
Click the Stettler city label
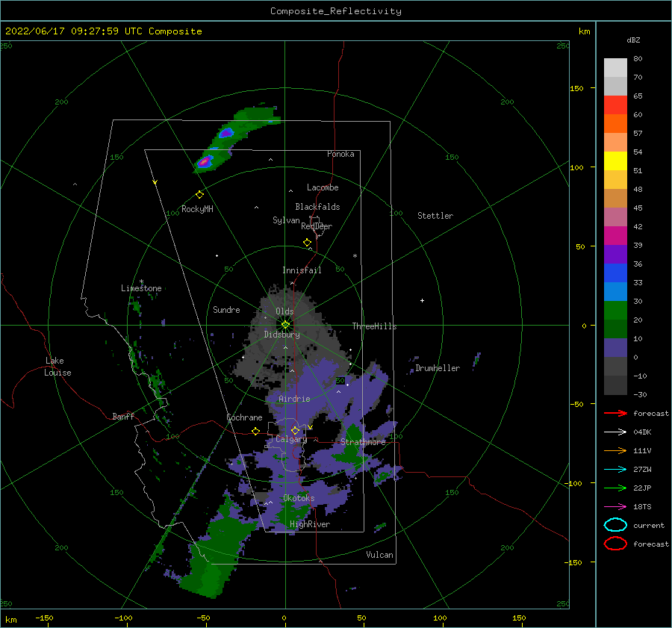tap(435, 216)
